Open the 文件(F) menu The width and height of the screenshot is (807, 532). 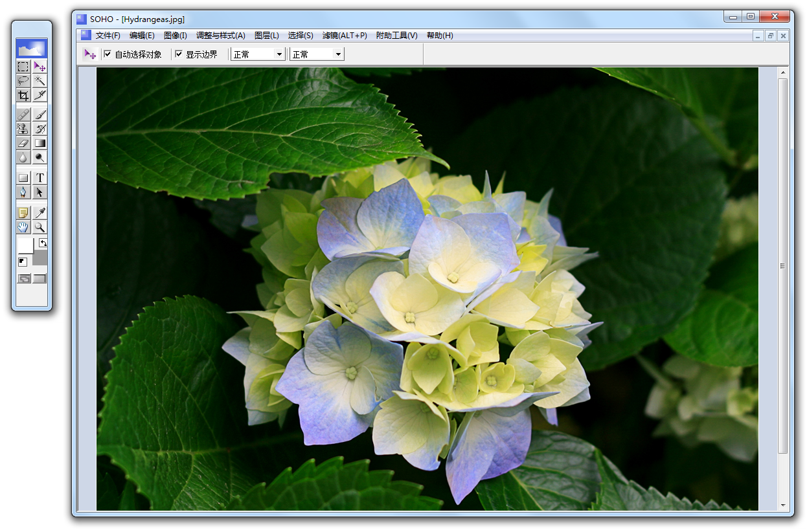coord(108,36)
